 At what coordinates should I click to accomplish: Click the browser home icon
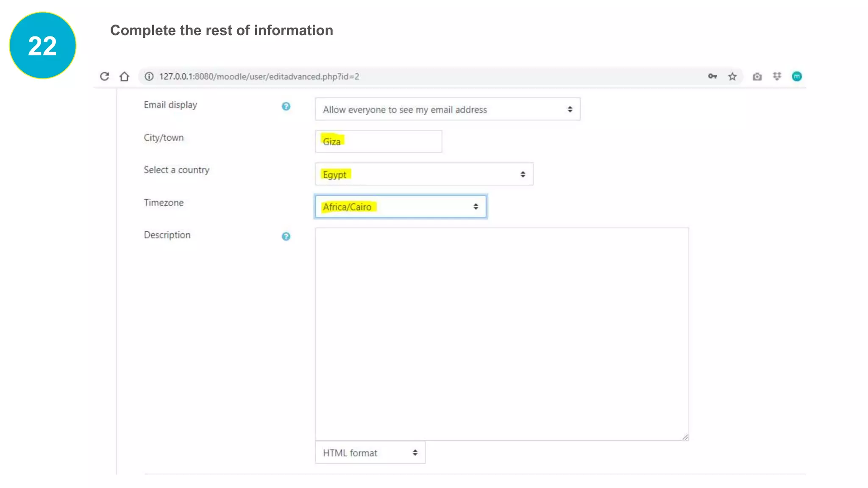pyautogui.click(x=124, y=76)
